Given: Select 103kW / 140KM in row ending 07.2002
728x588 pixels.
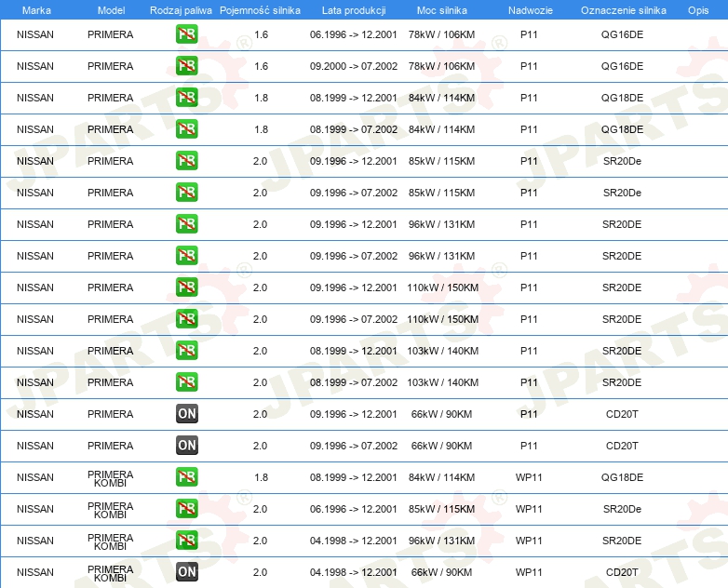Looking at the screenshot, I should tap(442, 382).
